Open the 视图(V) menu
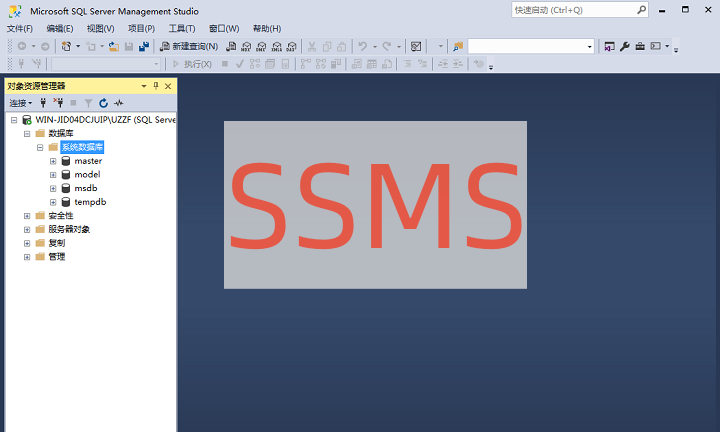The height and width of the screenshot is (432, 720). click(101, 29)
